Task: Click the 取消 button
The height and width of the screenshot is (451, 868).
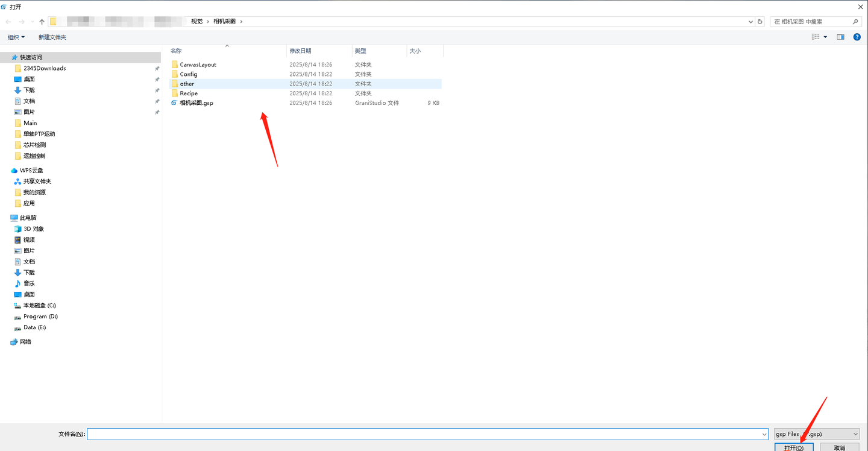Action: click(839, 447)
